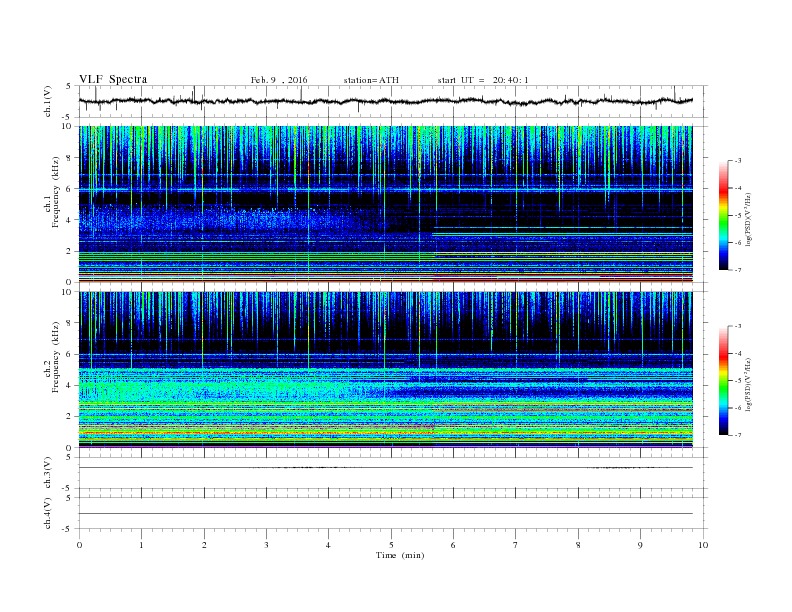Click the "2" kHz tick on the ch.2 frequency axis
Screen dimensions: 792x612
click(69, 416)
